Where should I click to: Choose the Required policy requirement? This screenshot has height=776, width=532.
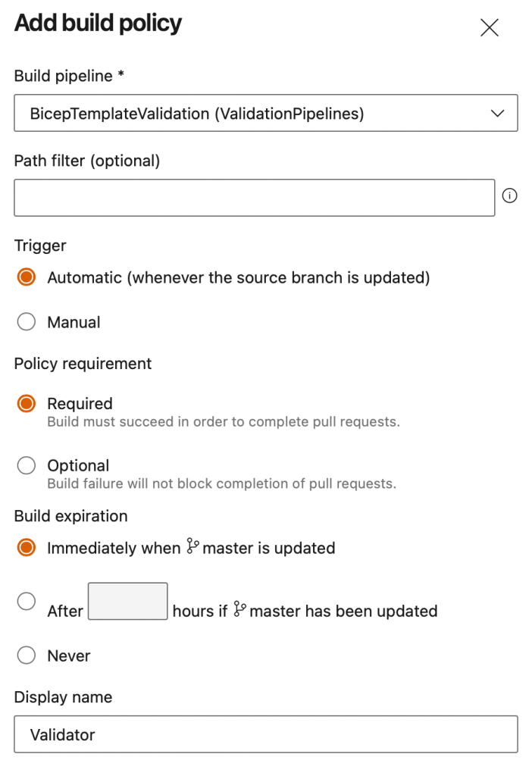(27, 404)
